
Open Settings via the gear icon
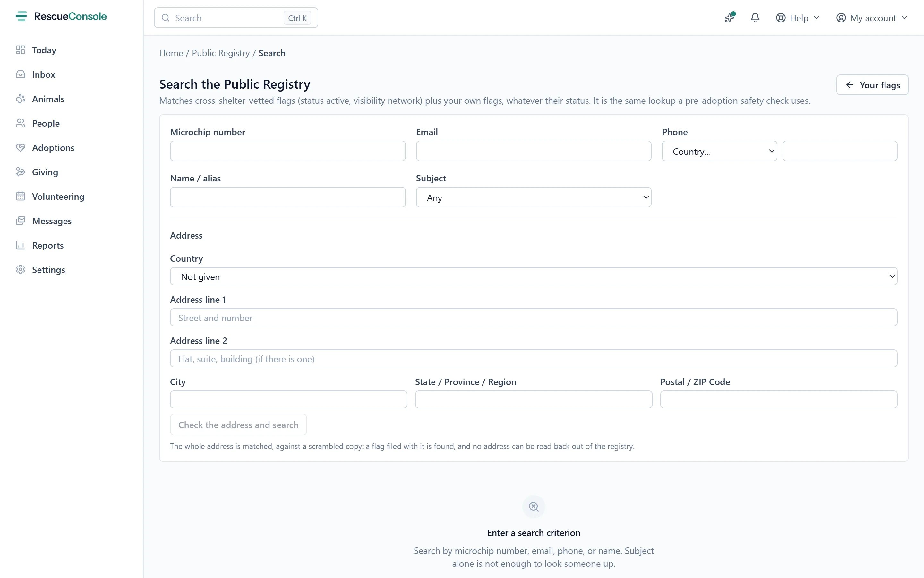point(21,270)
